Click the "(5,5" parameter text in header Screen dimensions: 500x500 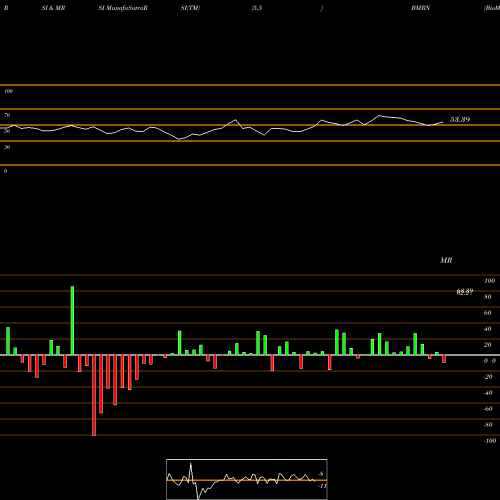257,8
